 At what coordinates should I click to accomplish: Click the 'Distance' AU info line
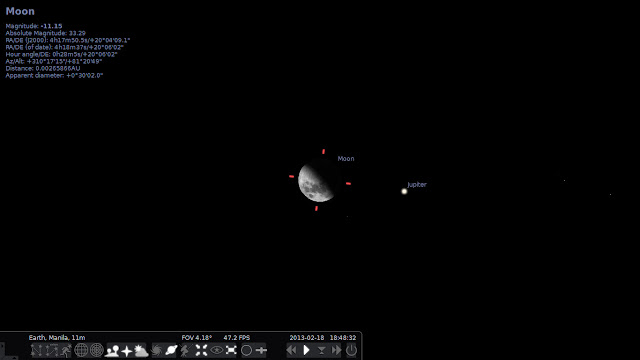(x=43, y=69)
